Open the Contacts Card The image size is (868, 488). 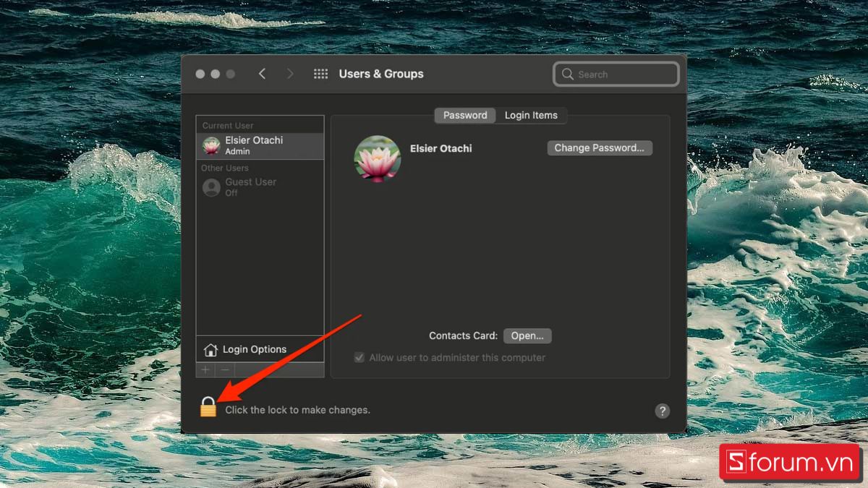coord(527,335)
